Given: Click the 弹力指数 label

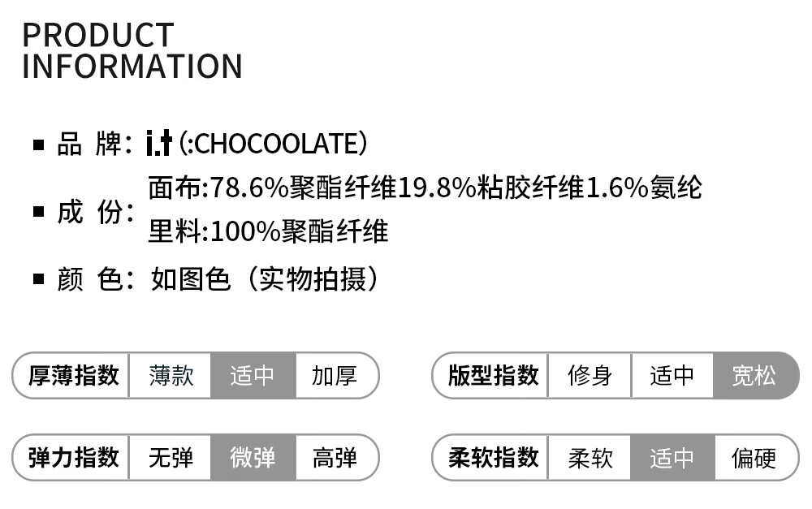Looking at the screenshot, I should click(74, 458).
